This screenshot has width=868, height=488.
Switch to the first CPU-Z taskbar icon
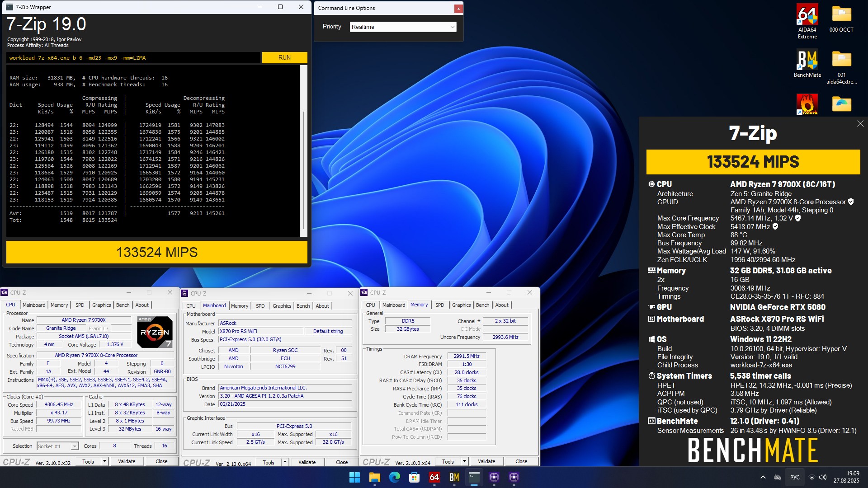pyautogui.click(x=494, y=477)
